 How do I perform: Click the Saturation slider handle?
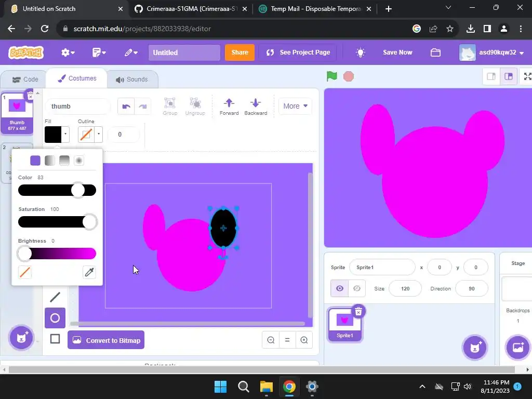[x=89, y=222]
